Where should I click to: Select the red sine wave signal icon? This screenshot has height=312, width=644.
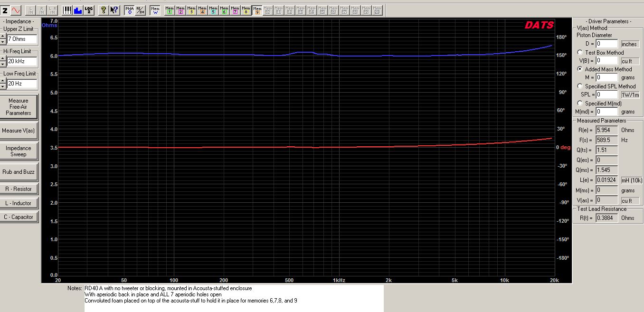pos(16,10)
